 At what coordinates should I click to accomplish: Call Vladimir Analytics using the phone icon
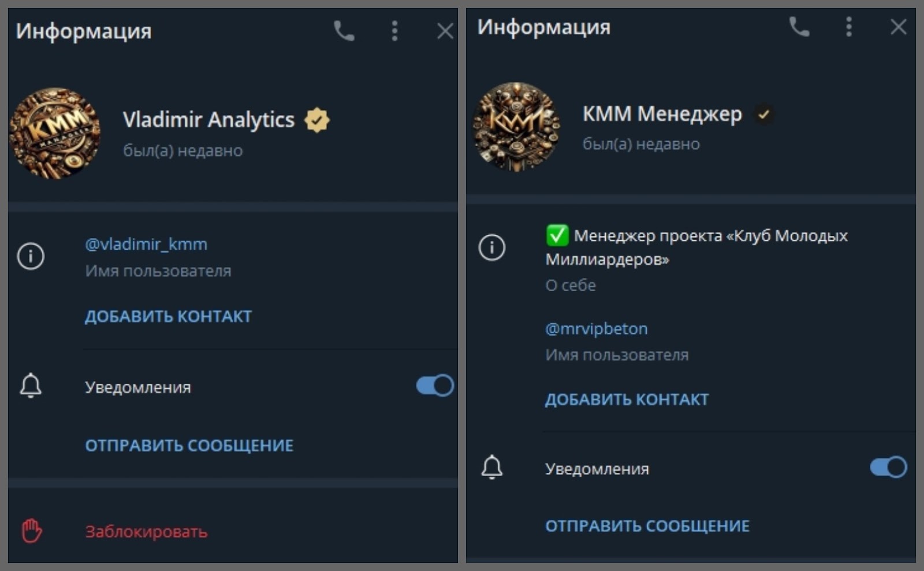[x=344, y=31]
